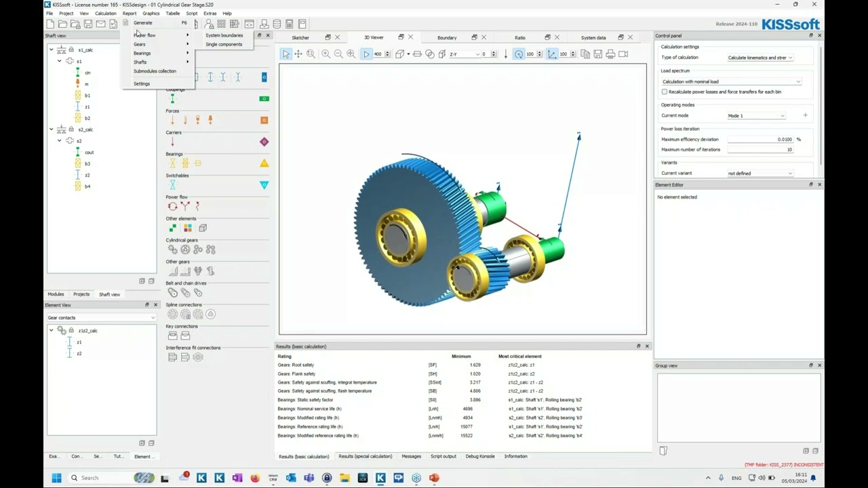Click the Save diskette toolbar icon
Image resolution: width=868 pixels, height=488 pixels.
[87, 24]
